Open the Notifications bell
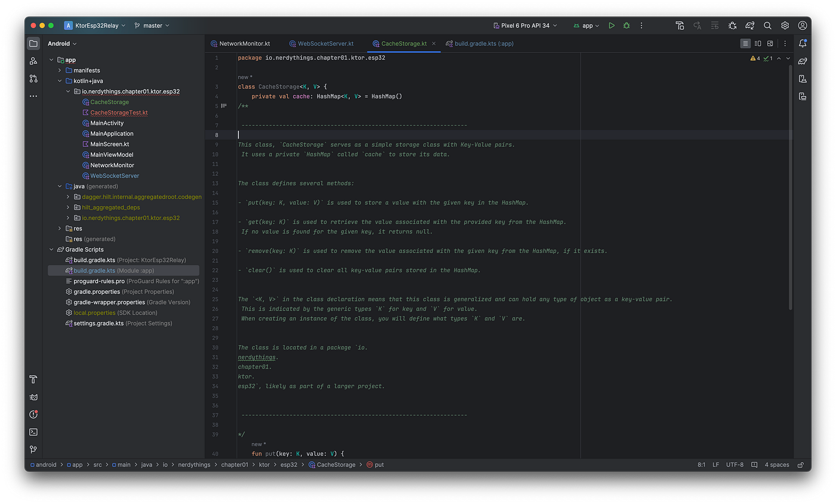The height and width of the screenshot is (504, 836). tap(803, 43)
